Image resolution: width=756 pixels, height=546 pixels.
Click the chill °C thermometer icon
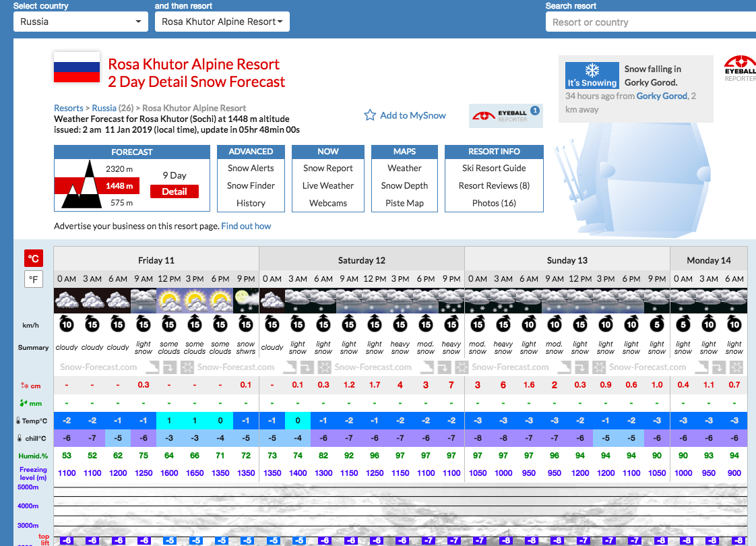click(20, 438)
